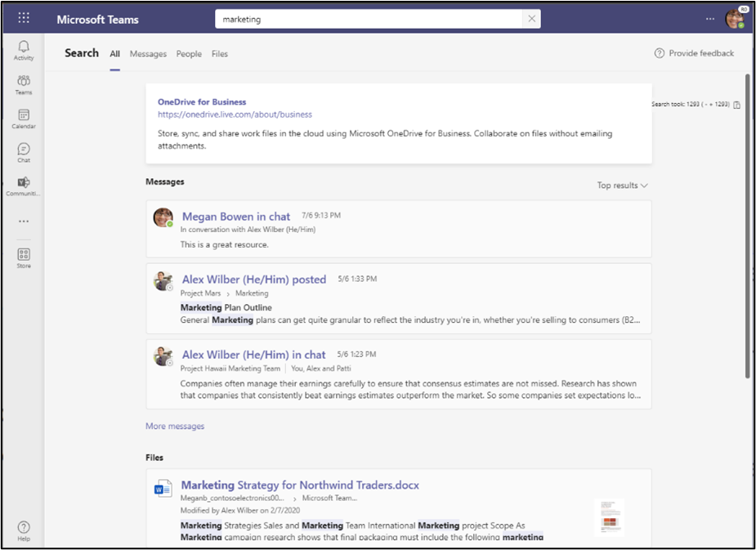Open settings and more ellipsis in header
The image size is (756, 550).
(710, 19)
